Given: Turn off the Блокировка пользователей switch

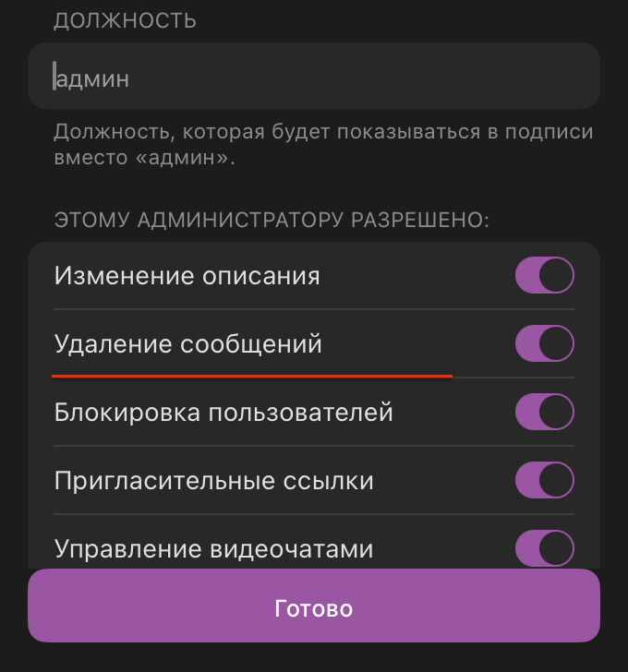Looking at the screenshot, I should tap(544, 412).
